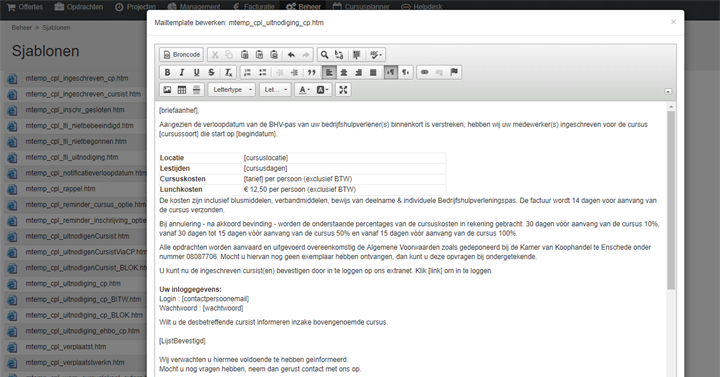Insert a horizontal line

pyautogui.click(x=197, y=90)
